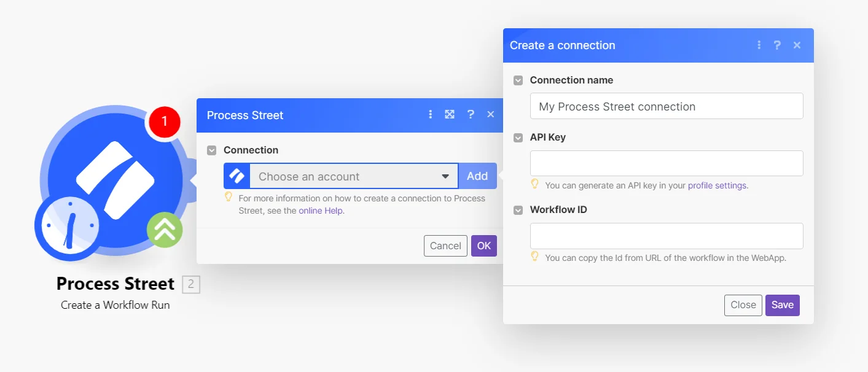Viewport: 868px width, 372px height.
Task: Open the three-dot menu in Process Street dialog
Action: (430, 115)
